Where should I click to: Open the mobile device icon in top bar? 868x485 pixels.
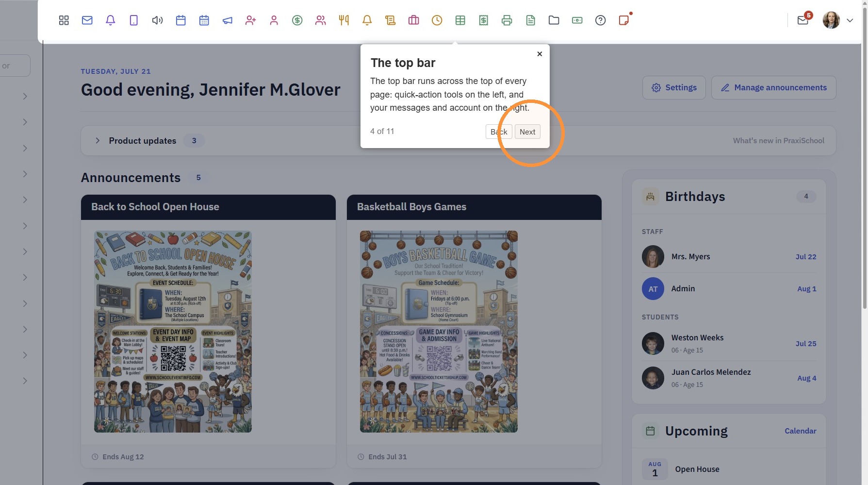134,20
